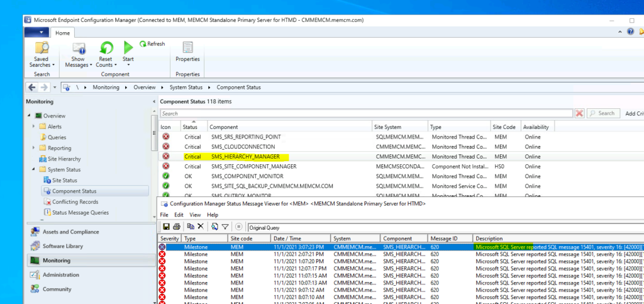644x304 pixels.
Task: Click the Delete X icon in Message Viewer
Action: (x=201, y=227)
